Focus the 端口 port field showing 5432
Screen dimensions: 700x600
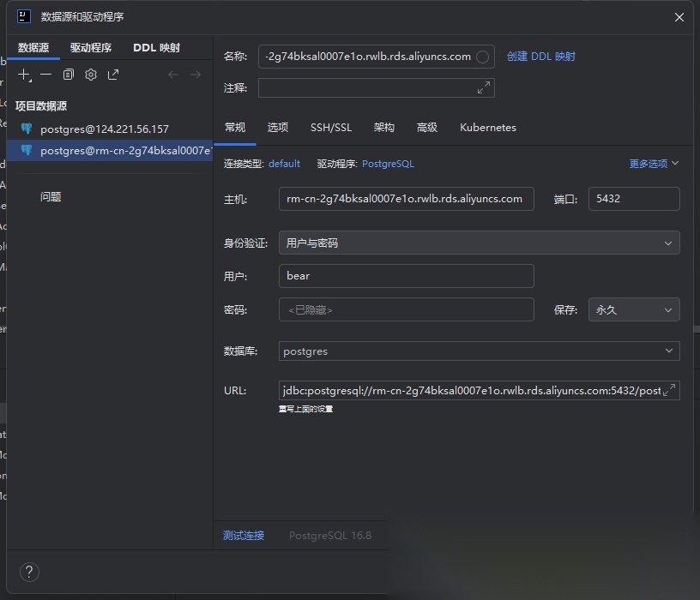click(x=634, y=199)
